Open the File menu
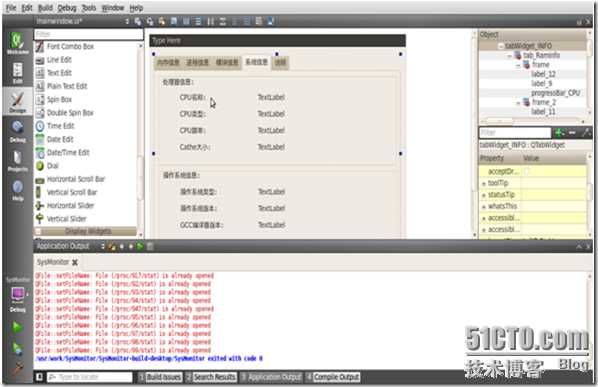The height and width of the screenshot is (387, 598). [11, 8]
